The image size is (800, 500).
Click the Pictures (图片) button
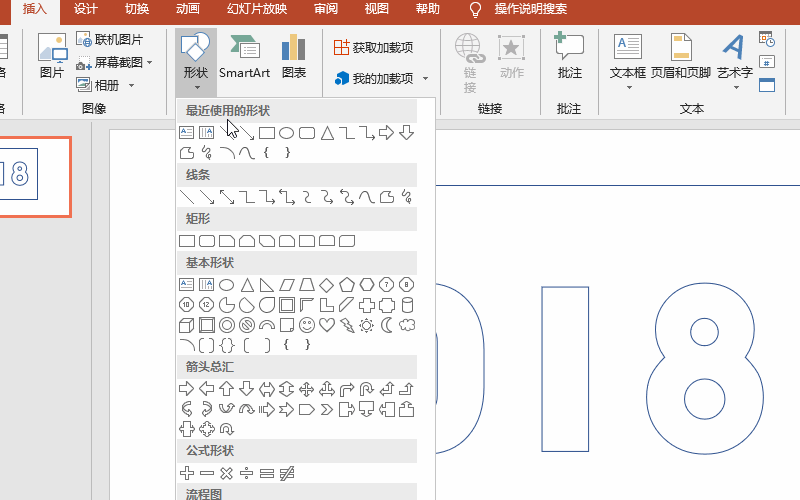click(x=52, y=56)
